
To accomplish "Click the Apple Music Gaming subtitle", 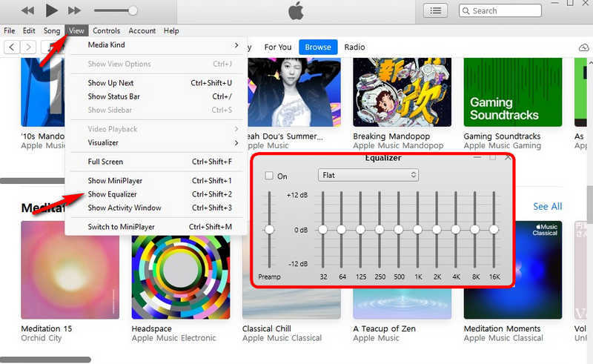I will tap(503, 146).
